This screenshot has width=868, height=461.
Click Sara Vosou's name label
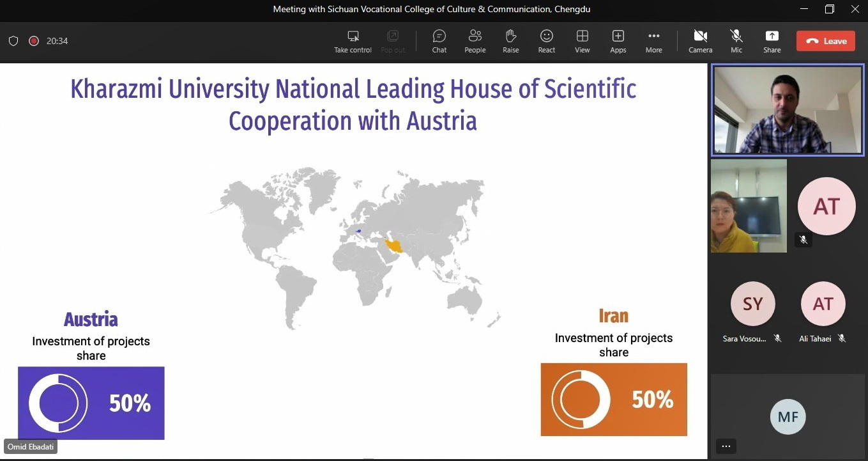[744, 338]
